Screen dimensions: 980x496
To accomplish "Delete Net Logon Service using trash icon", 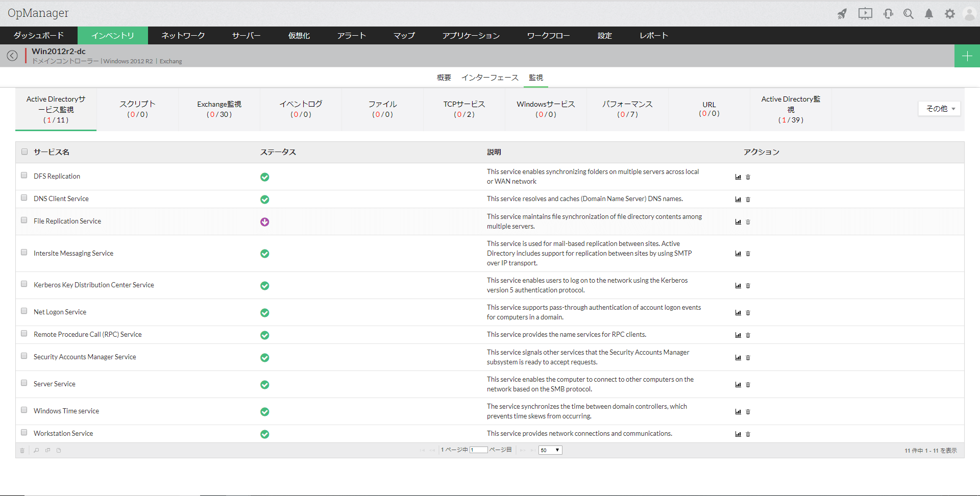I will coord(748,313).
